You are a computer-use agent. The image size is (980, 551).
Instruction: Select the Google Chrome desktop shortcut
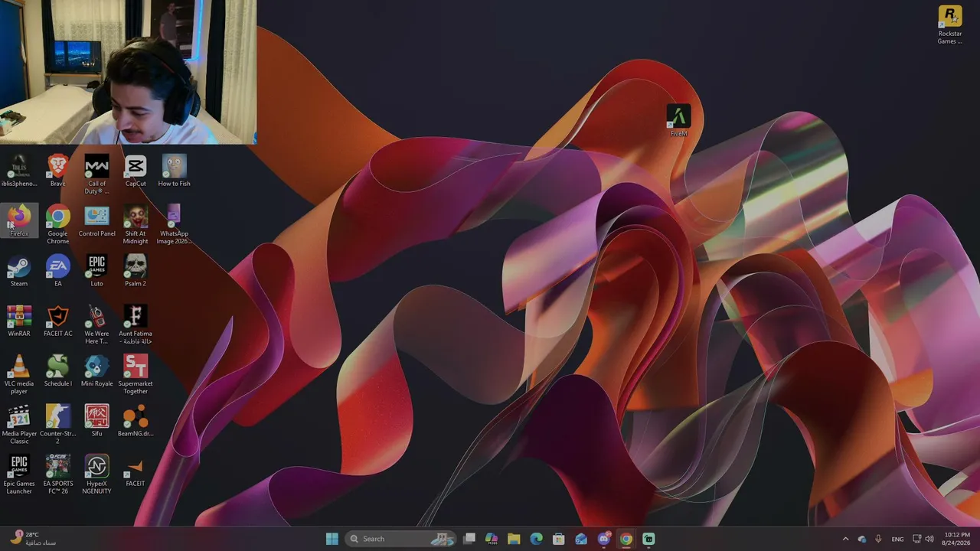[x=57, y=225]
